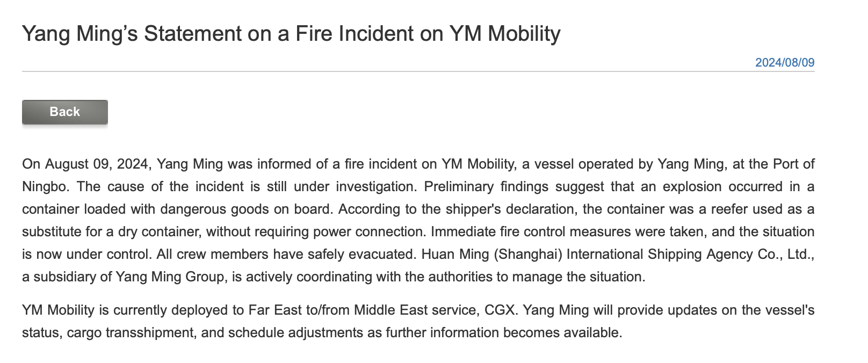Image resolution: width=868 pixels, height=363 pixels.
Task: Click the horizontal divider under the headline
Action: click(x=418, y=71)
